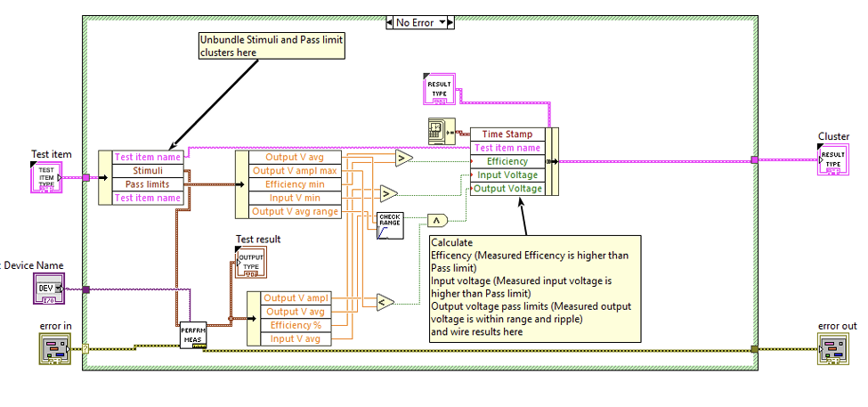Select Input V min element
The height and width of the screenshot is (407, 868).
coord(295,198)
